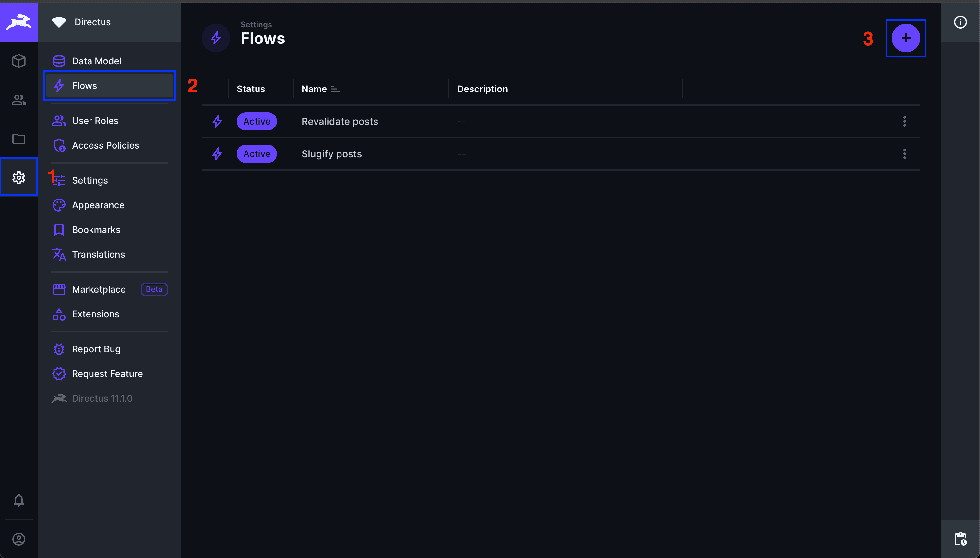The height and width of the screenshot is (558, 980).
Task: Expand options for Revalidate posts row
Action: click(x=905, y=121)
